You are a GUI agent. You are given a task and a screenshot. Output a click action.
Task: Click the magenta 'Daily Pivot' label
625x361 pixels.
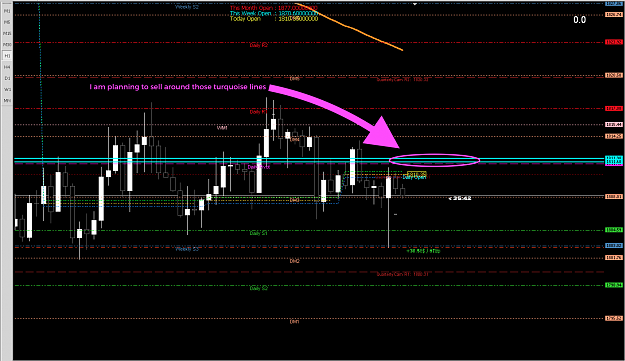point(259,167)
